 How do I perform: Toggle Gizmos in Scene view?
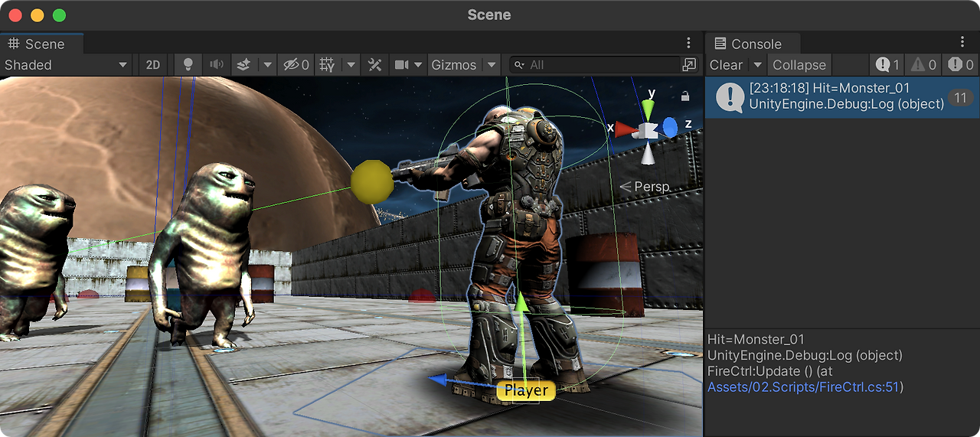[x=454, y=65]
